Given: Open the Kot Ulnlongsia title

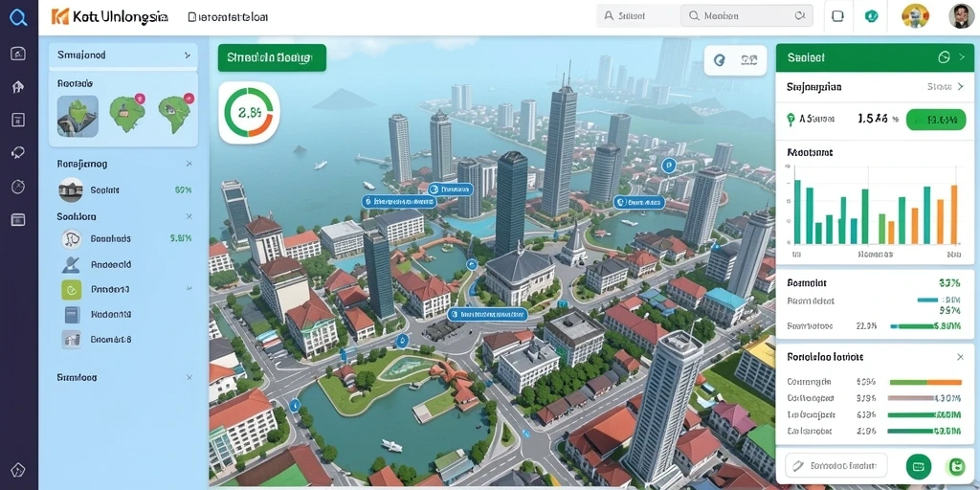Looking at the screenshot, I should [x=120, y=17].
